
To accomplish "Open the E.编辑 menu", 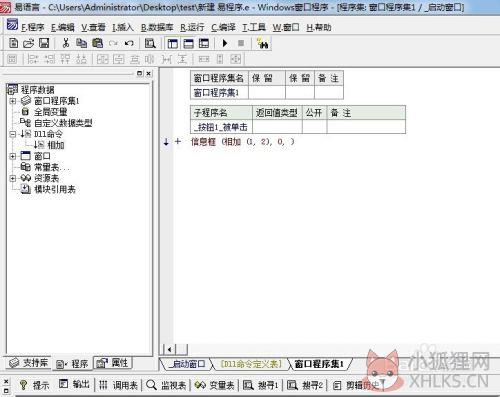I will (63, 27).
